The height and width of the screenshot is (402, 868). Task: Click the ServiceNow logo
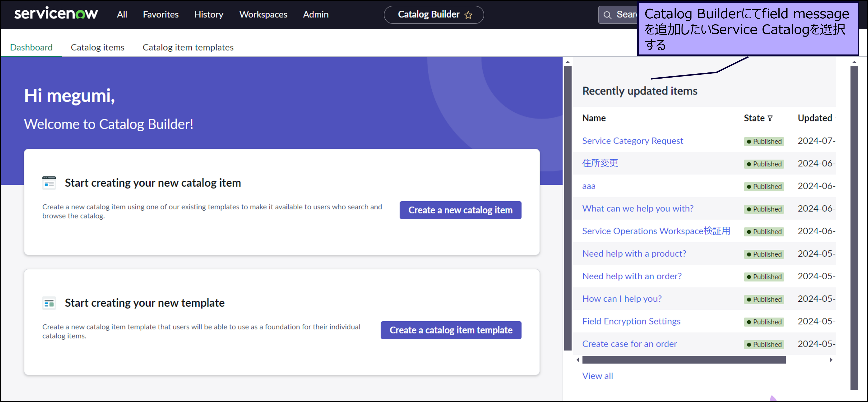(56, 14)
